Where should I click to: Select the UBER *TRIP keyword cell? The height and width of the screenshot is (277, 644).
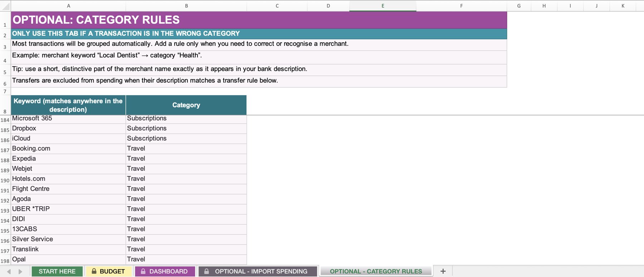[68, 209]
